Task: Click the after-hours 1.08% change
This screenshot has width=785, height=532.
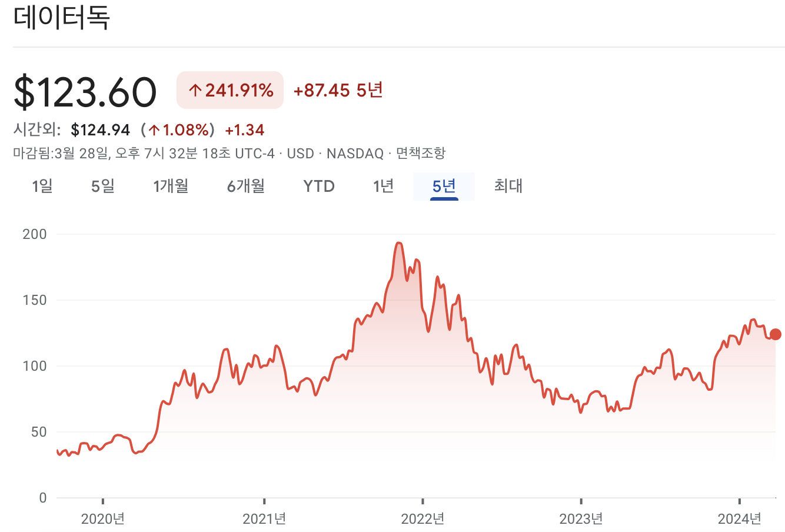Action: pos(178,129)
